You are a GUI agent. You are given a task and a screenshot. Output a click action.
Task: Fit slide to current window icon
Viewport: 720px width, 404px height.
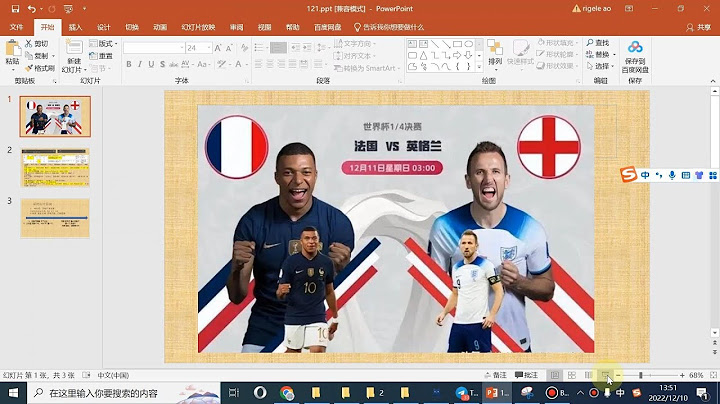coord(714,375)
